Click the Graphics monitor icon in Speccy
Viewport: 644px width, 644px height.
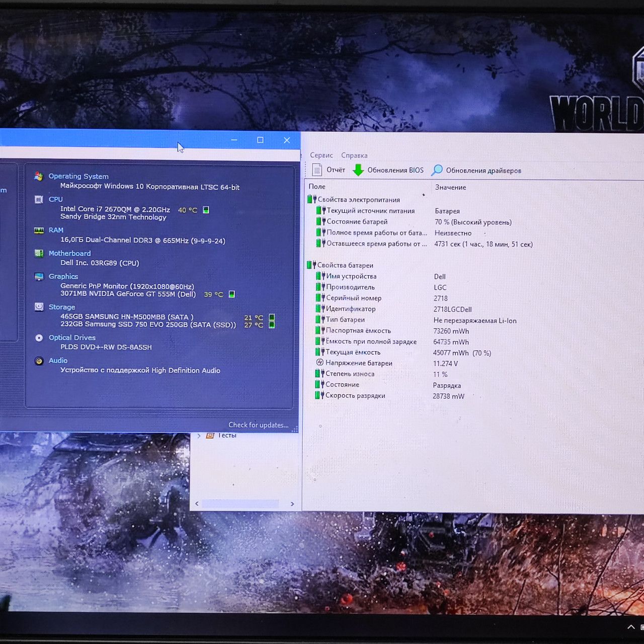(39, 276)
